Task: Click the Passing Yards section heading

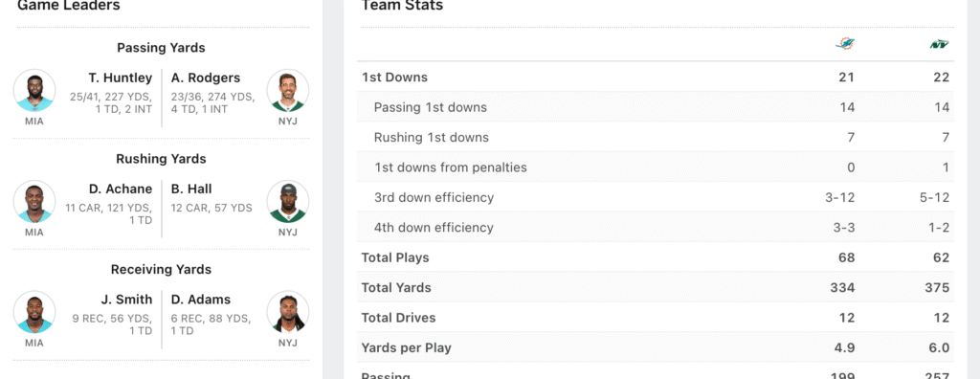Action: [x=161, y=48]
